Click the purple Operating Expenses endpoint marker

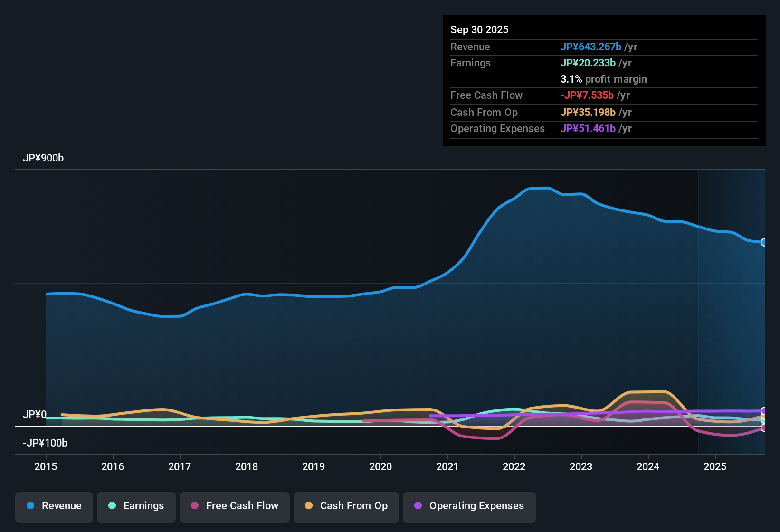click(763, 410)
